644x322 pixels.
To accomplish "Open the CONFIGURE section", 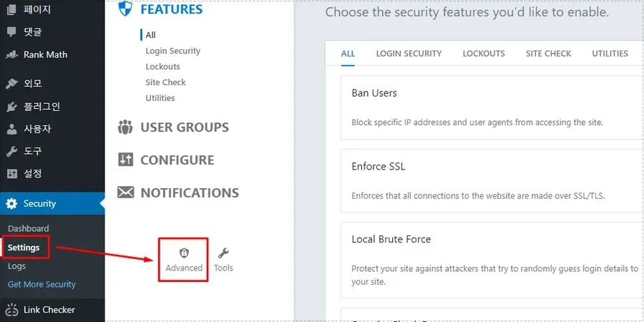I will tap(177, 160).
